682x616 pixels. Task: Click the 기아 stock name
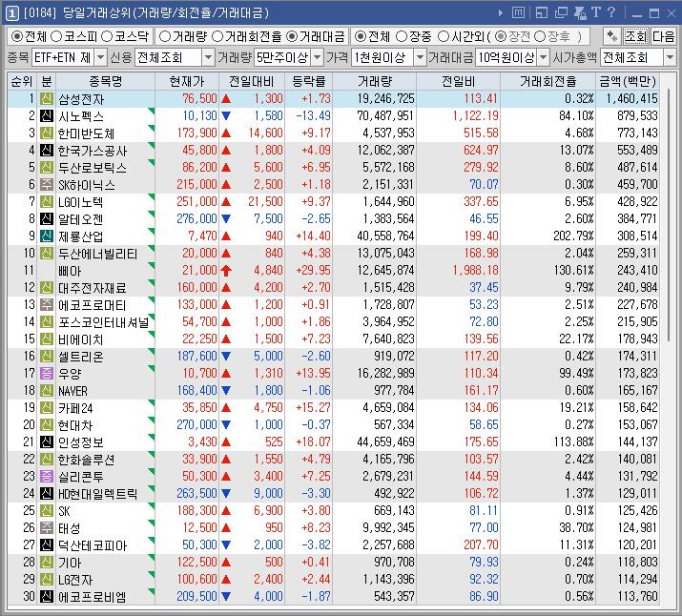tap(70, 563)
